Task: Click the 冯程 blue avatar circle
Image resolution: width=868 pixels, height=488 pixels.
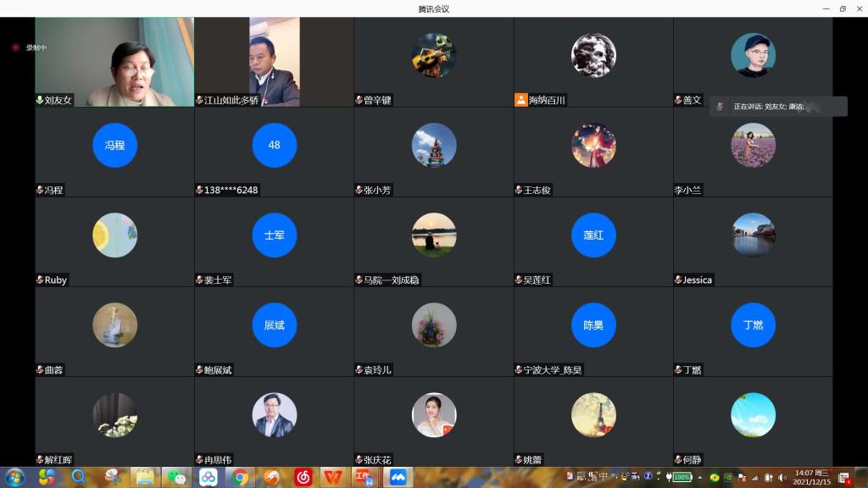Action: (114, 145)
